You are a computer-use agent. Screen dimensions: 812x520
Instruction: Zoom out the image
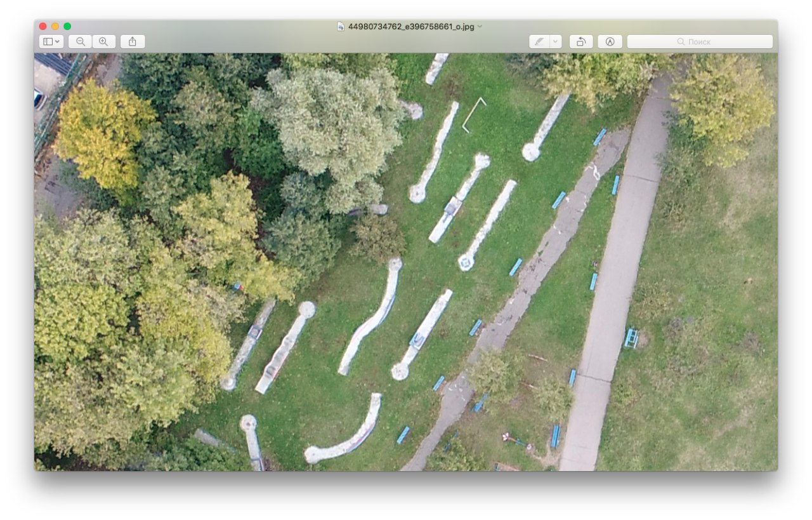(x=81, y=41)
